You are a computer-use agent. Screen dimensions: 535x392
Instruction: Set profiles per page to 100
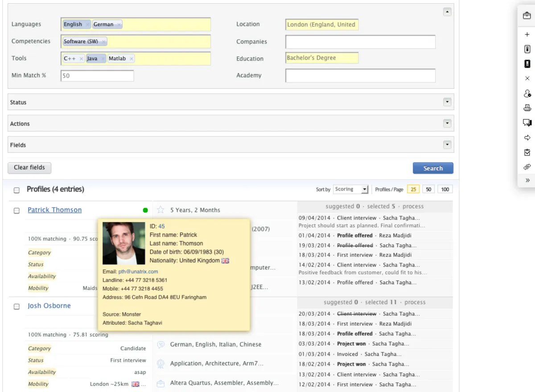[x=445, y=189]
